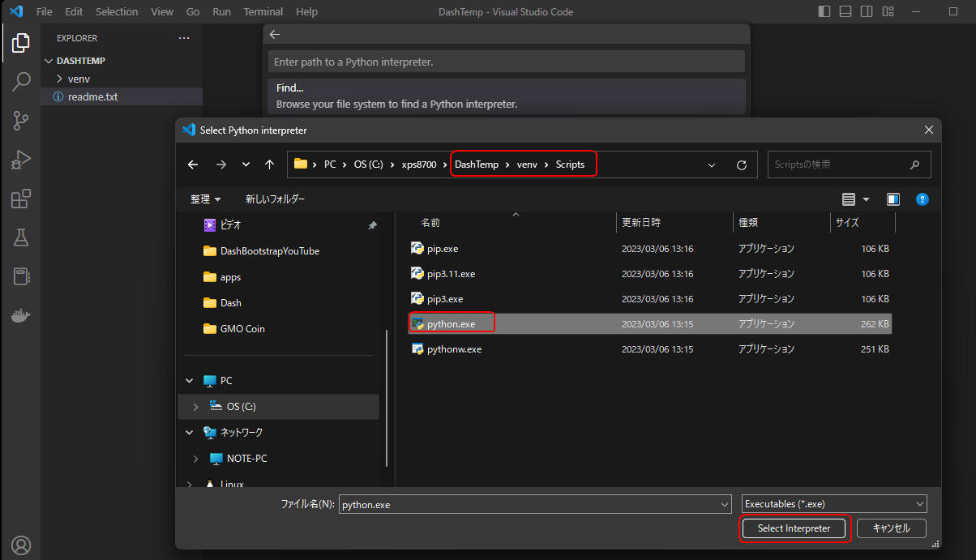Click Select Interpreter button
The height and width of the screenshot is (560, 976).
794,528
